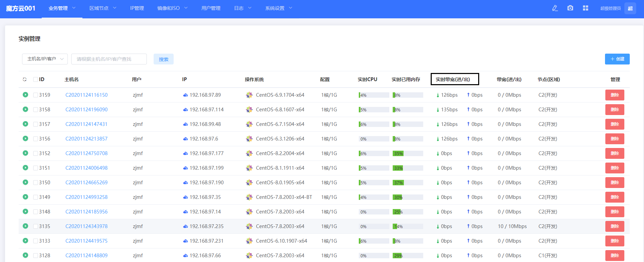Viewport: 644px width, 262px height.
Task: Delete instance 3159 with its 删除 button
Action: (x=614, y=95)
